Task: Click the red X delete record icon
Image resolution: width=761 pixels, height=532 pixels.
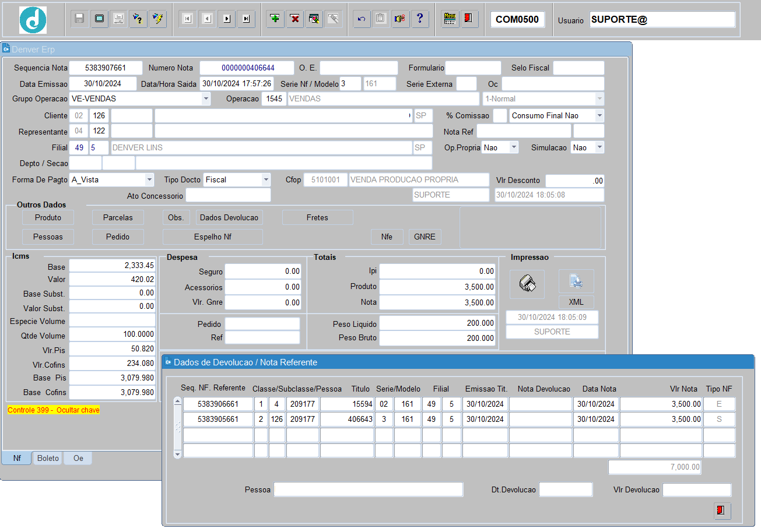Action: (x=295, y=19)
